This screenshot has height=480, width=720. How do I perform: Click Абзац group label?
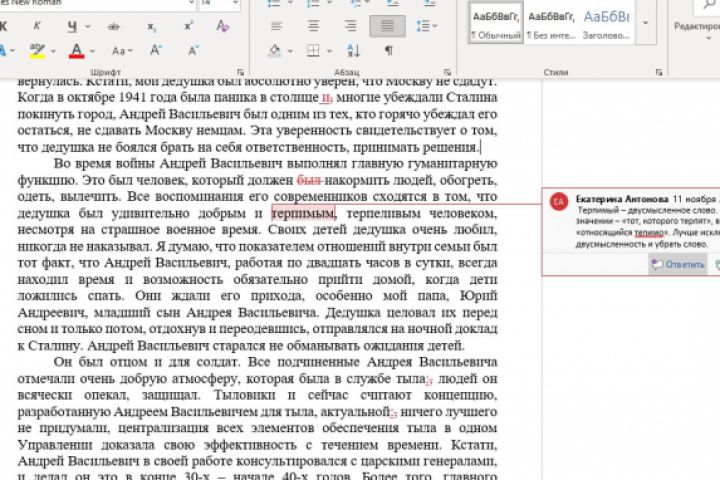click(347, 72)
